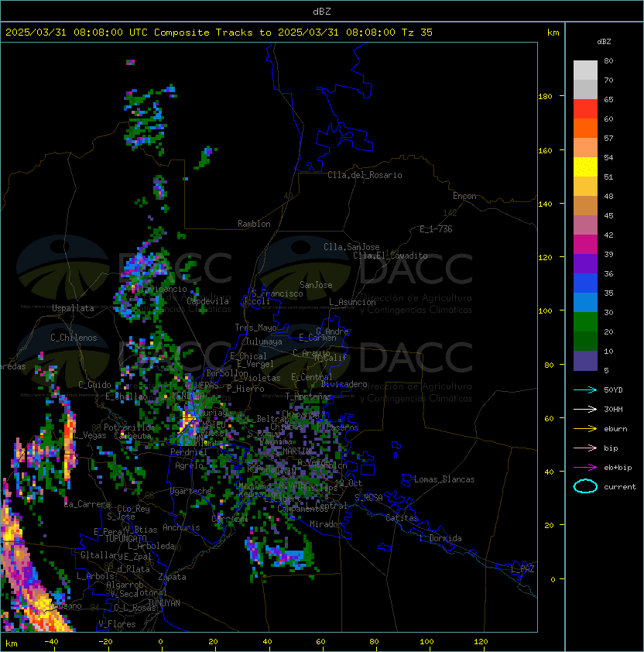This screenshot has width=644, height=652.
Task: Click the E_1-736 map label
Action: [436, 229]
